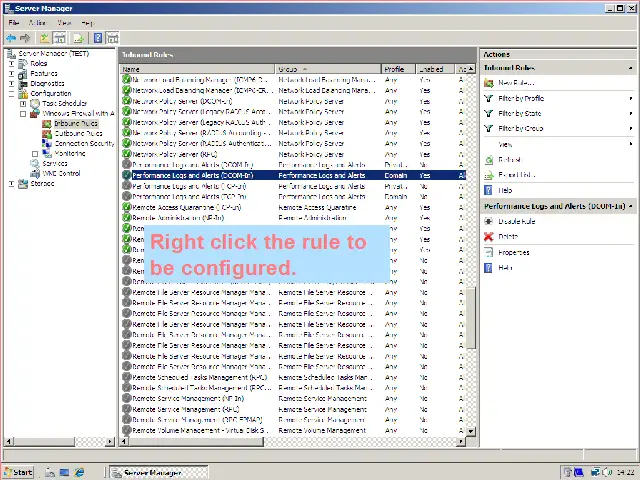Screen dimensions: 640x480
Task: Open the View submenu in Actions
Action: point(631,144)
